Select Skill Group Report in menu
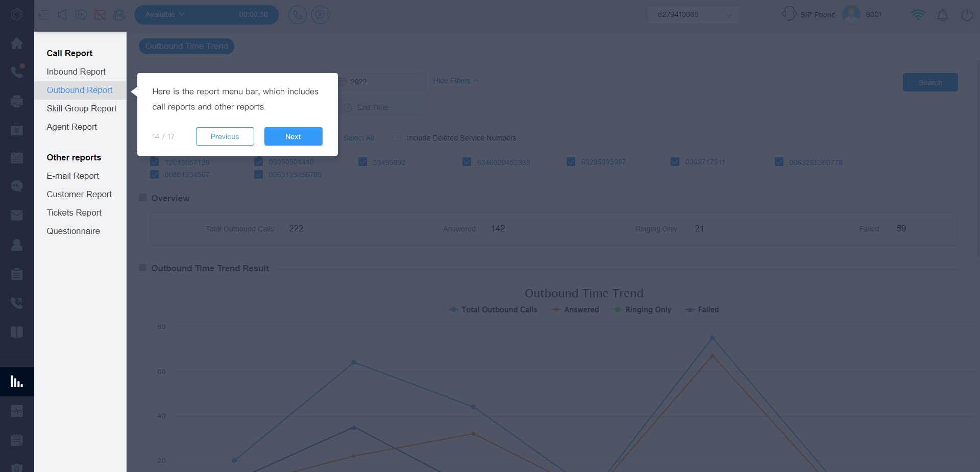The width and height of the screenshot is (980, 472). tap(82, 108)
